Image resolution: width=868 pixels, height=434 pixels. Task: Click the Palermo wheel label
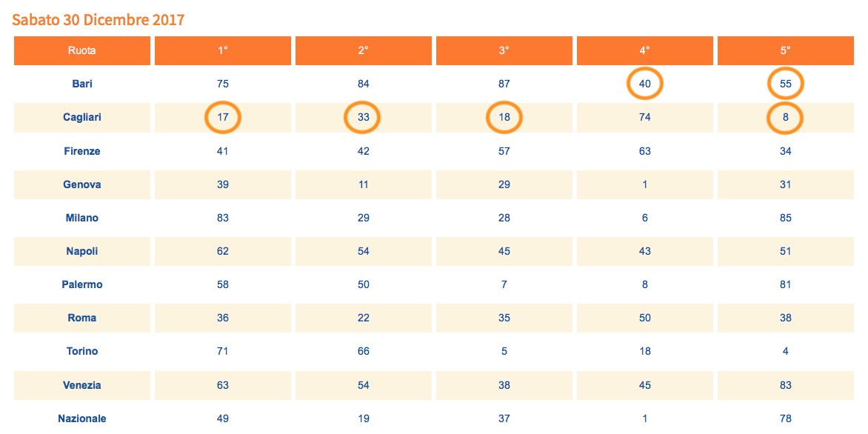point(82,284)
